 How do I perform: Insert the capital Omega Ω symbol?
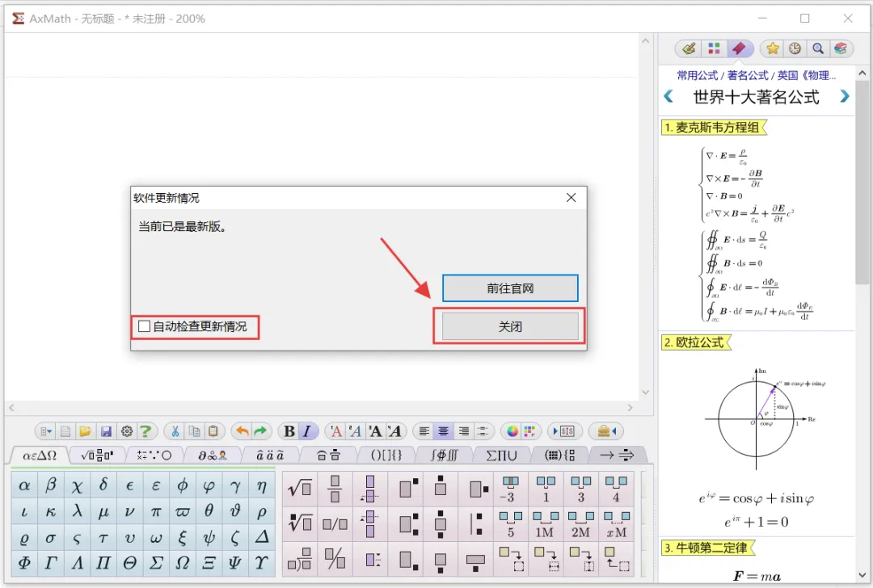[x=183, y=563]
